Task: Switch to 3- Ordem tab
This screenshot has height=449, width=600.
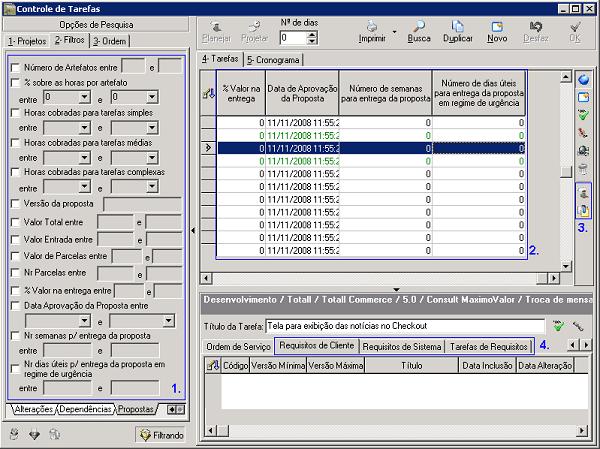Action: [110, 41]
